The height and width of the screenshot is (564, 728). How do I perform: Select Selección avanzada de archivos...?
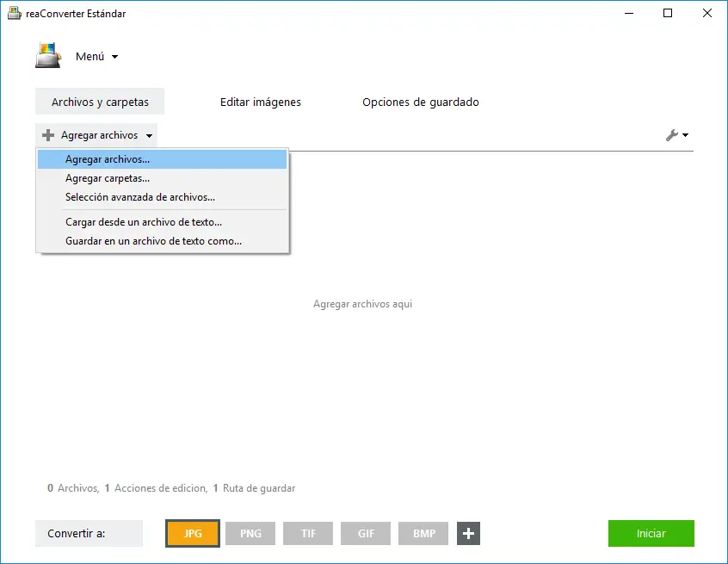tap(163, 197)
